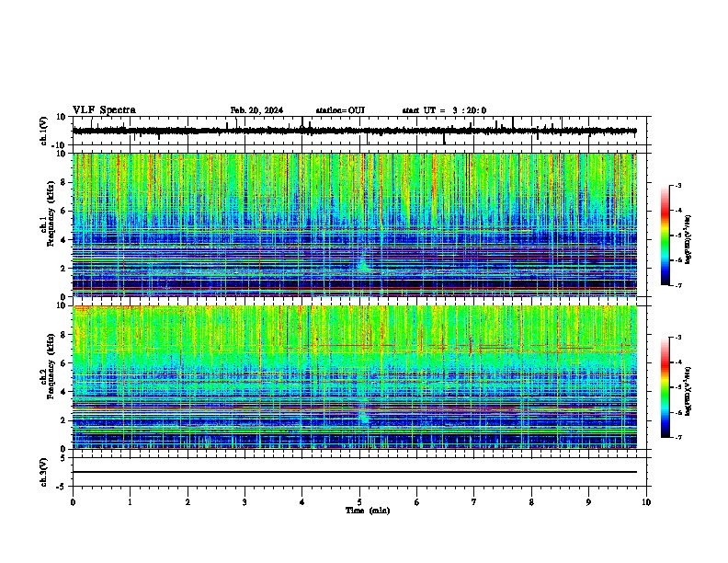This screenshot has width=728, height=563.
Task: Click "-7" label on ch.2 color bar
Action: pyautogui.click(x=677, y=437)
